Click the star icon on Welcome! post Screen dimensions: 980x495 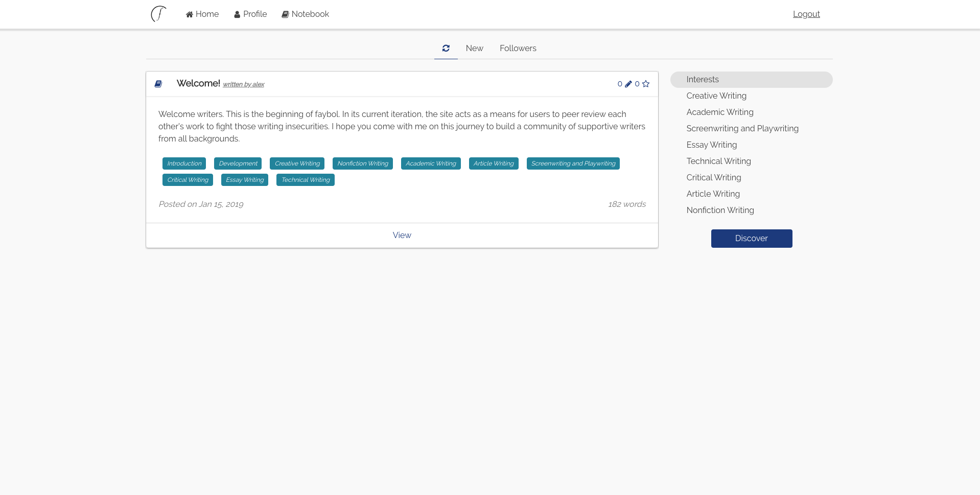(646, 84)
